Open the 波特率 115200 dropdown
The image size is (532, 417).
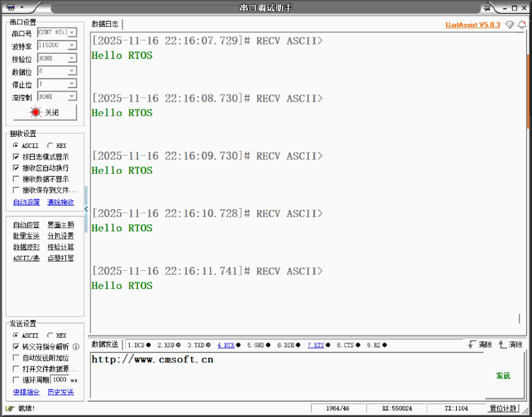(57, 45)
